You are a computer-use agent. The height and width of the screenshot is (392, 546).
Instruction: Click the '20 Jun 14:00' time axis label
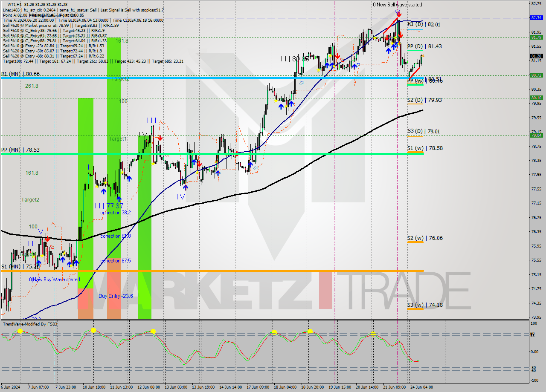tap(367, 387)
